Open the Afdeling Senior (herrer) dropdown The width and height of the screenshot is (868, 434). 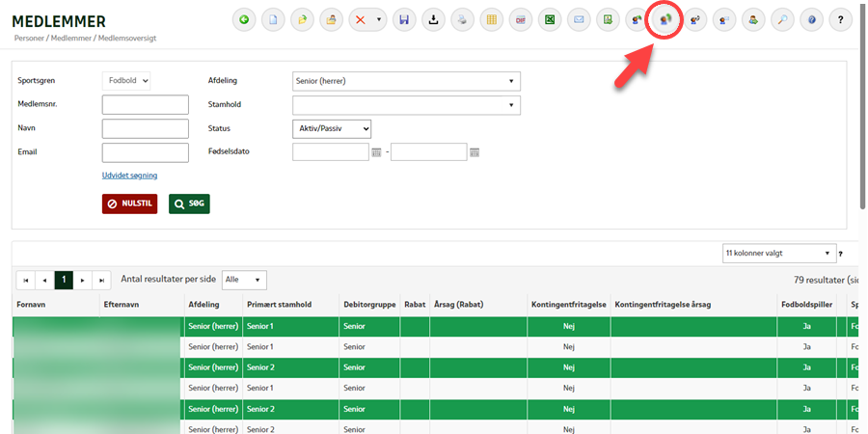[406, 81]
